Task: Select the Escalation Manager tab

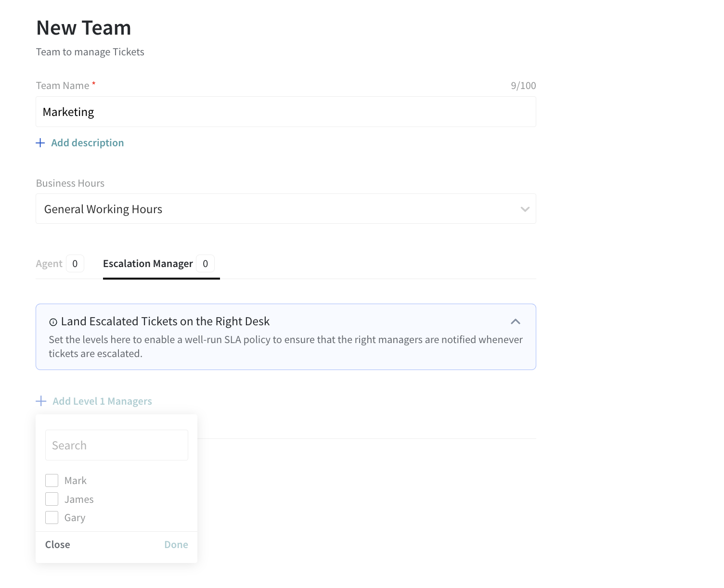Action: [148, 264]
